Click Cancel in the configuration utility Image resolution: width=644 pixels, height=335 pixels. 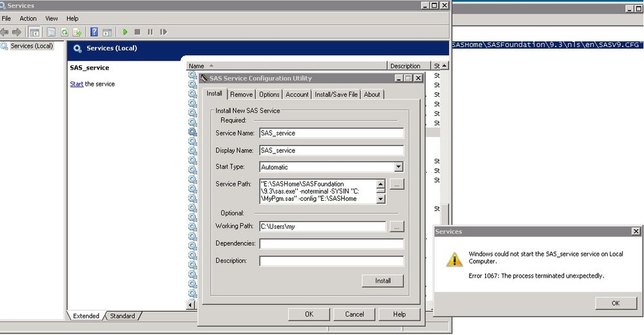click(x=355, y=314)
